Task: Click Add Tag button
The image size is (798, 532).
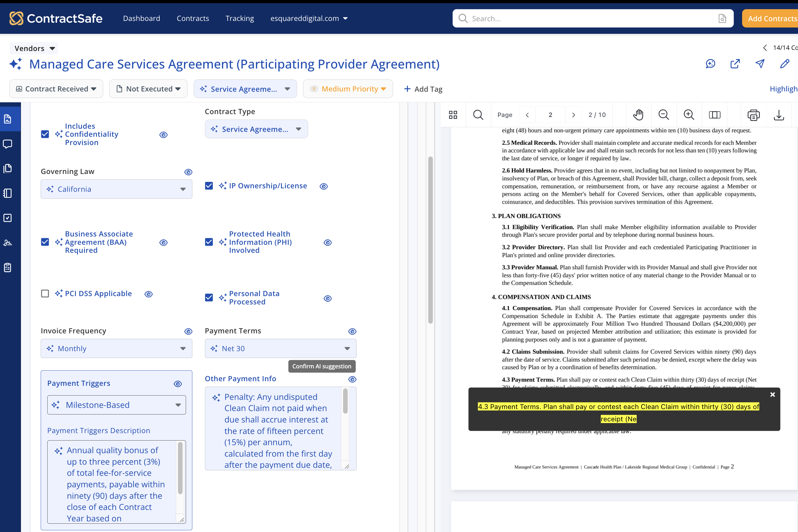Action: tap(423, 89)
